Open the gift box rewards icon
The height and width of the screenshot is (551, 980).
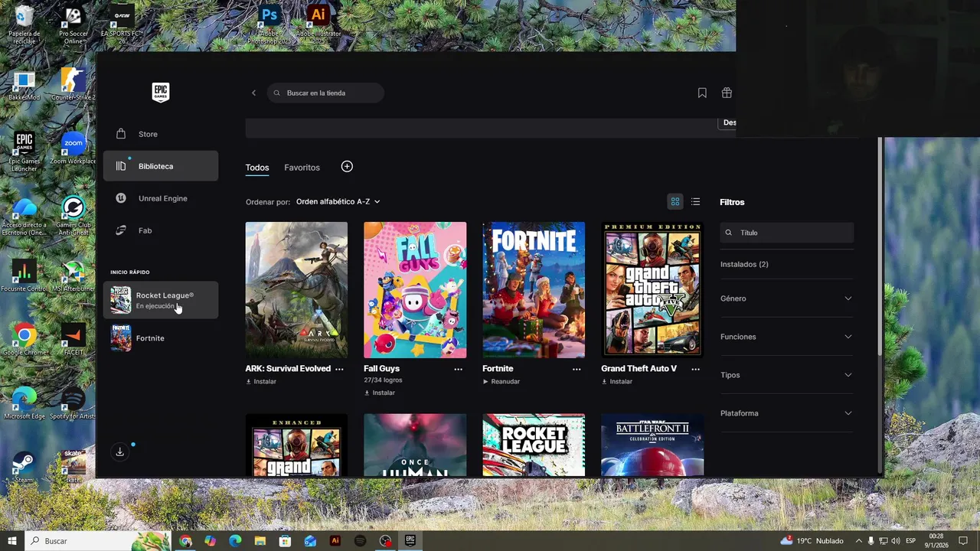click(727, 93)
